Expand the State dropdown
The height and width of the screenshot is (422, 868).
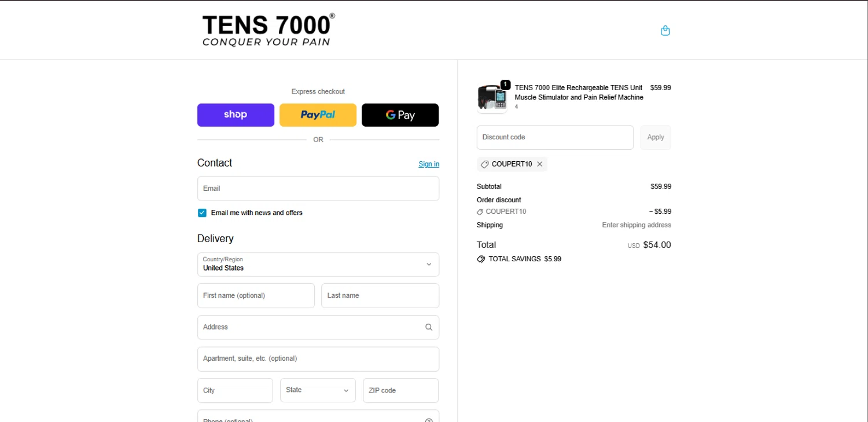pyautogui.click(x=318, y=390)
